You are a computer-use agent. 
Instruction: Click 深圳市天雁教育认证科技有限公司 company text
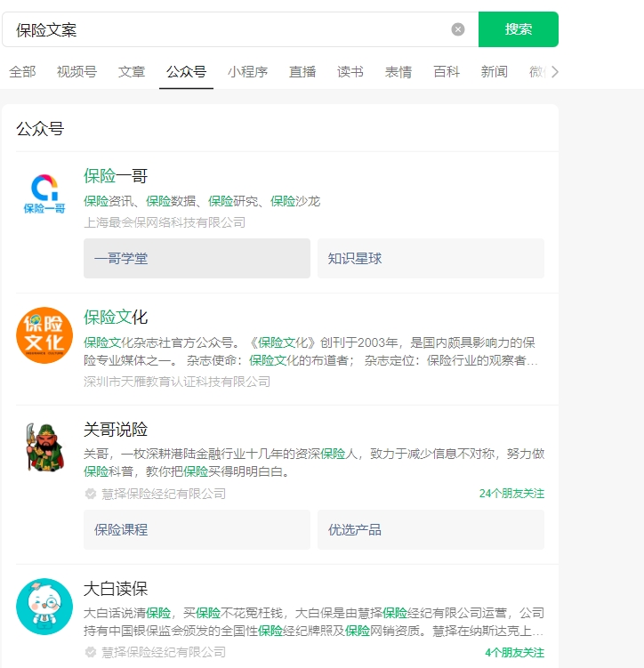(177, 382)
